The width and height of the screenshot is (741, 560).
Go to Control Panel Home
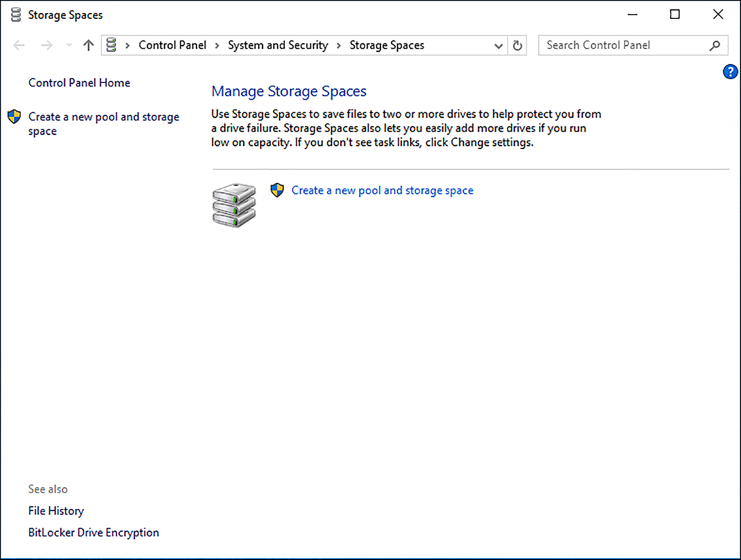(x=79, y=83)
